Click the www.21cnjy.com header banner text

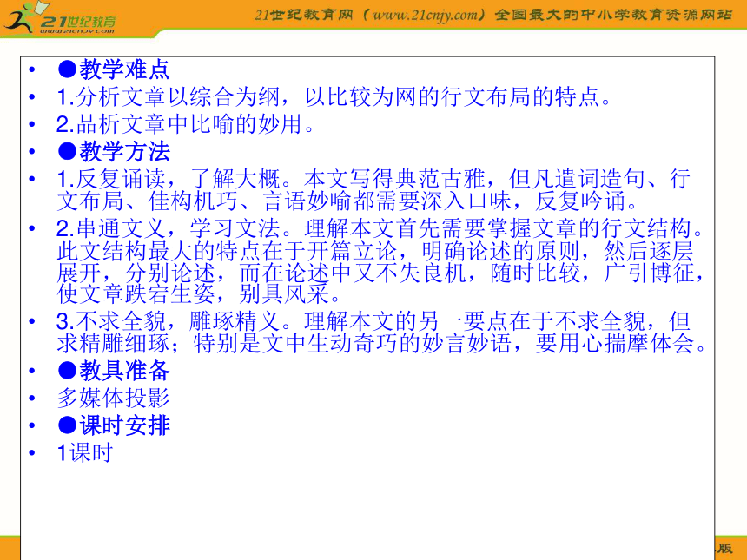pos(493,16)
